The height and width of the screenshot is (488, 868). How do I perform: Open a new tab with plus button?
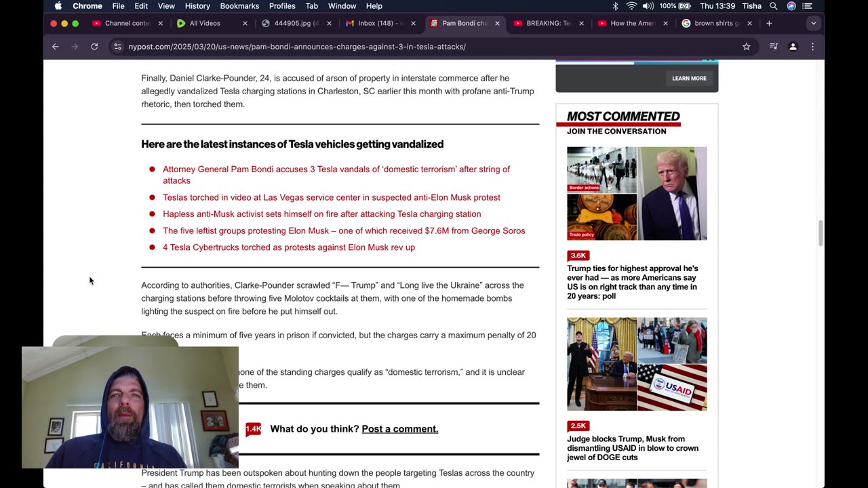click(769, 23)
